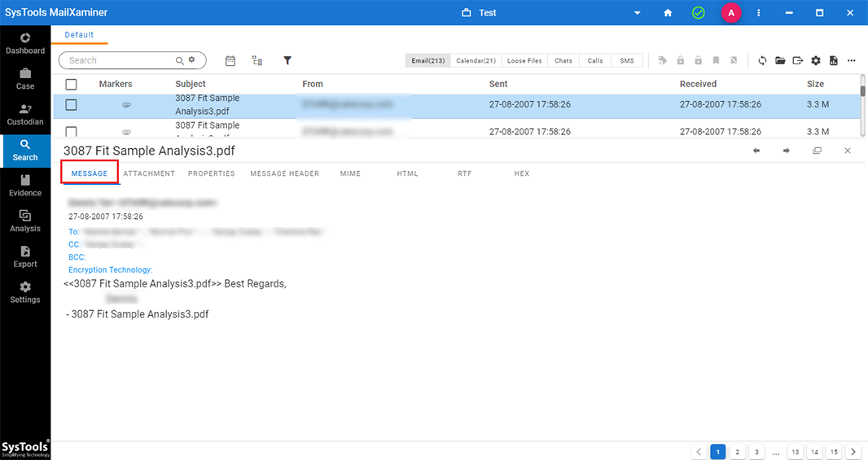Check the first 3087 Fit Sample email row
The image size is (868, 460).
click(71, 105)
